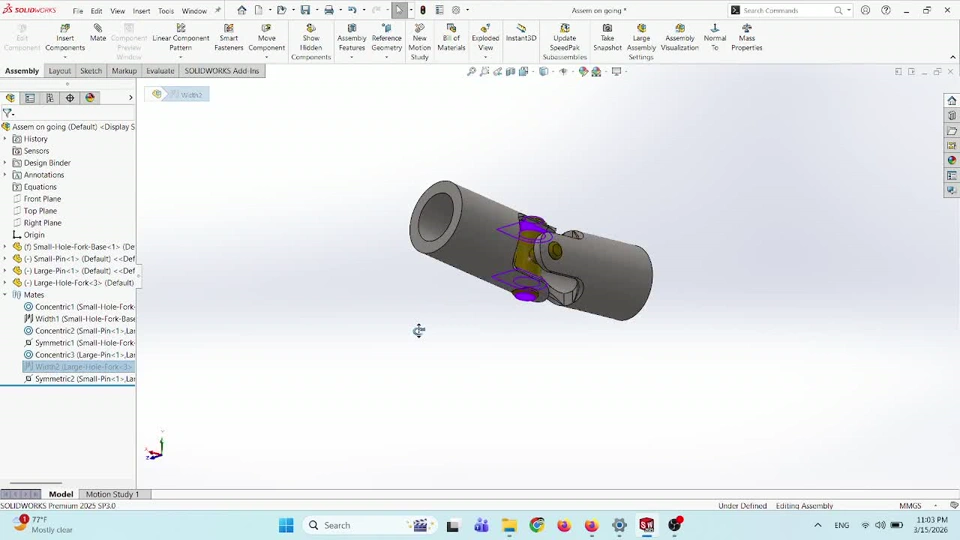This screenshot has height=540, width=960.
Task: Open the ConfigurationManager tab
Action: click(50, 98)
